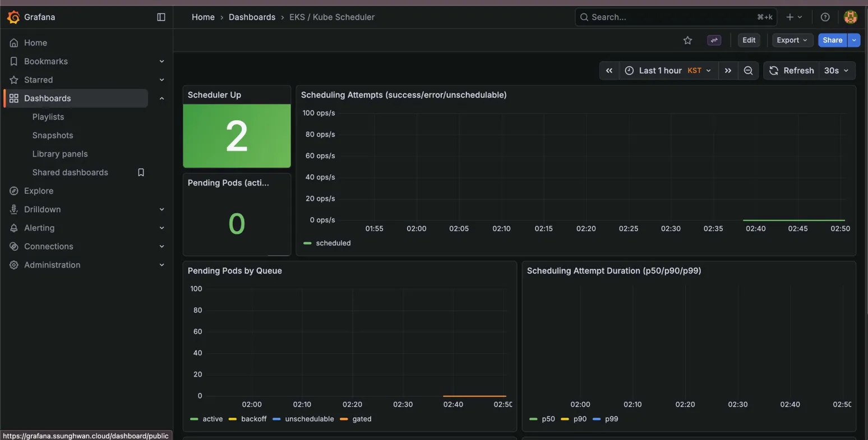This screenshot has height=440, width=868.
Task: Click the Administration gear icon
Action: point(14,265)
